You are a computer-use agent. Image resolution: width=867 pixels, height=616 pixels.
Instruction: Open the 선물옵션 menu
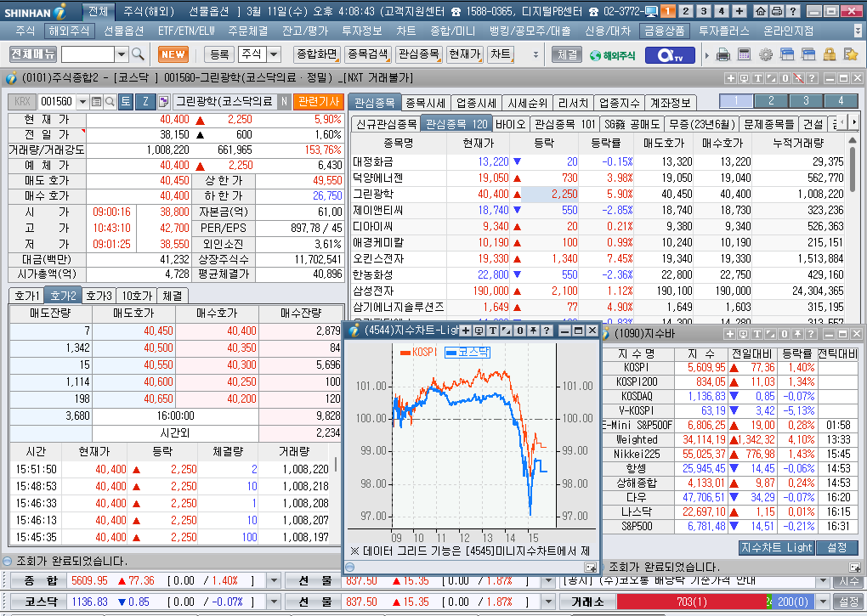(123, 31)
